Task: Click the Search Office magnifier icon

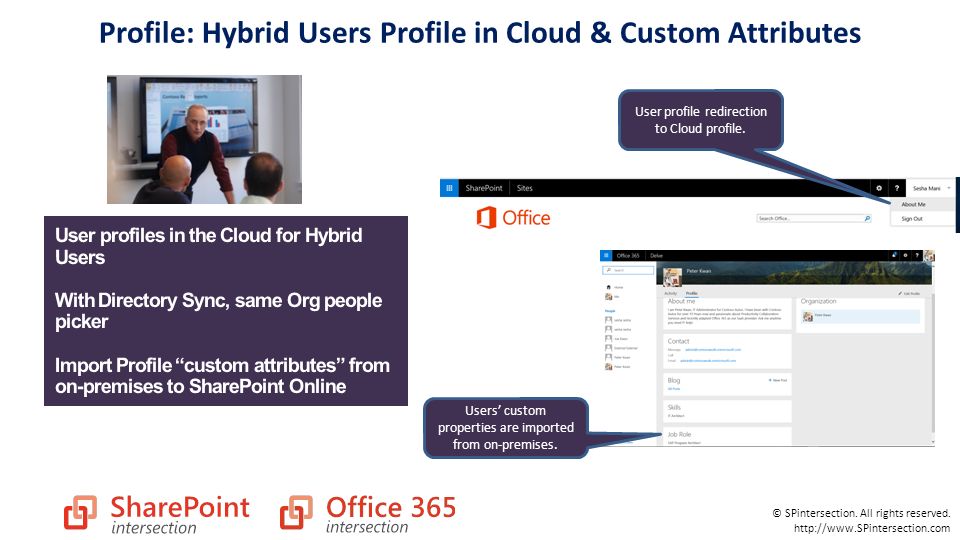Action: tap(867, 218)
